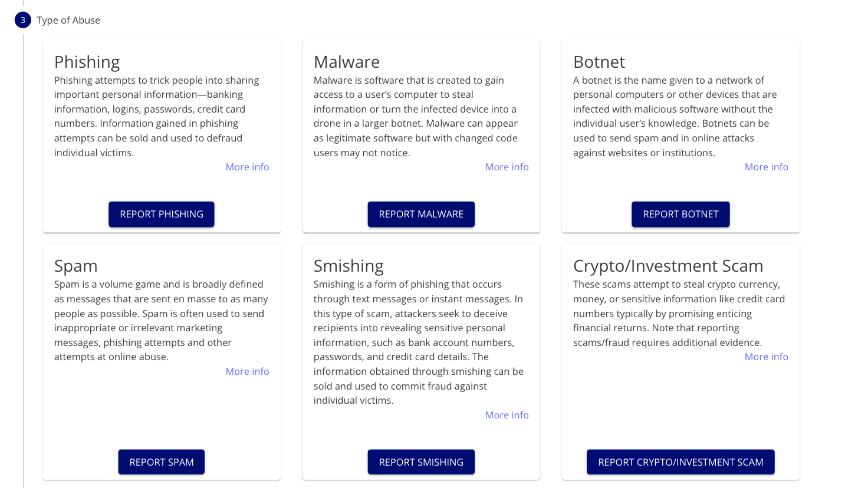Click Report Crypto/Investment Scam button
Screen dimensions: 868x488
680,462
